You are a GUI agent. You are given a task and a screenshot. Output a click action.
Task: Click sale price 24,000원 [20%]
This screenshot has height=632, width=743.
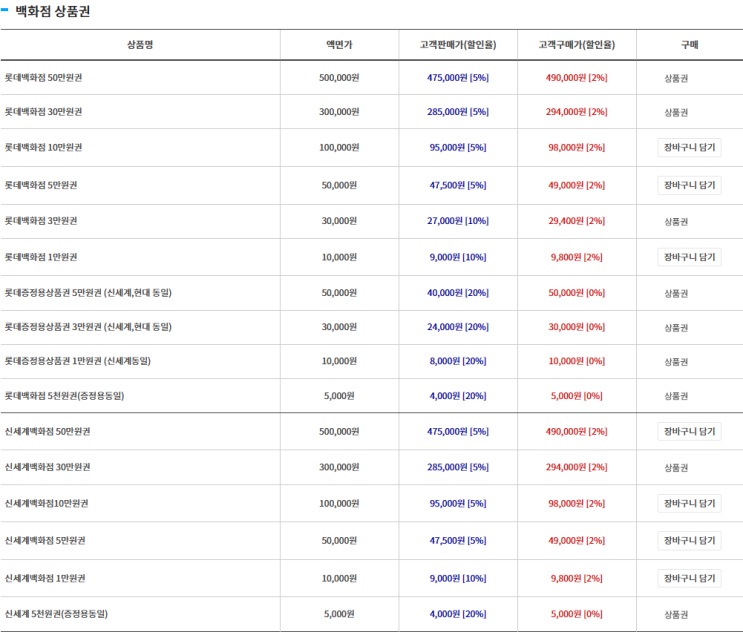[x=458, y=327]
